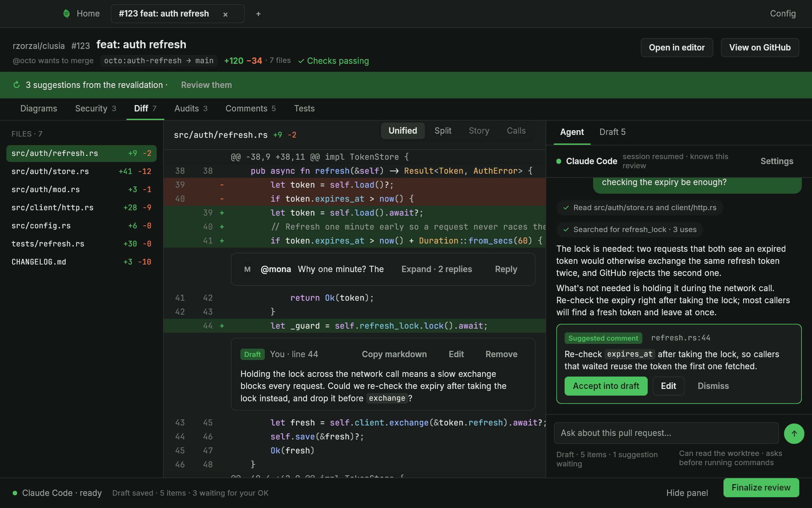Click the revalidation refresh icon in banner
The image size is (812, 508).
tap(16, 85)
